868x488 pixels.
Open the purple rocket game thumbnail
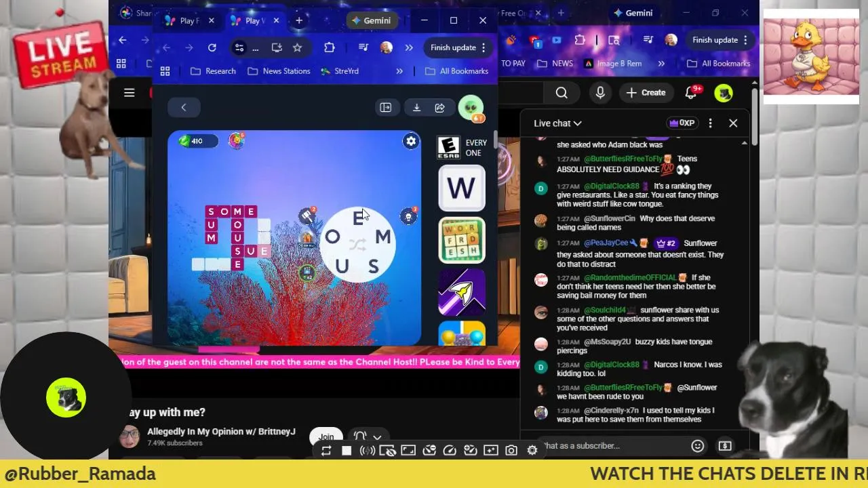coord(462,292)
